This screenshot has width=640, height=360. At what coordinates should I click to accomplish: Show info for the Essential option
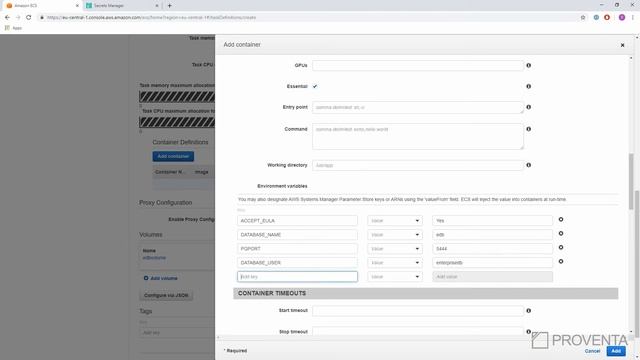pos(529,87)
